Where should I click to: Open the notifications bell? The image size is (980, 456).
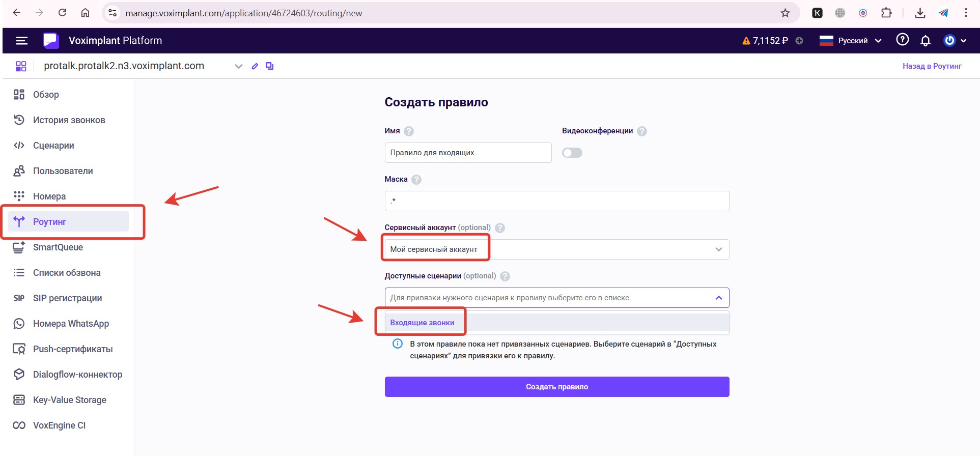(x=926, y=41)
